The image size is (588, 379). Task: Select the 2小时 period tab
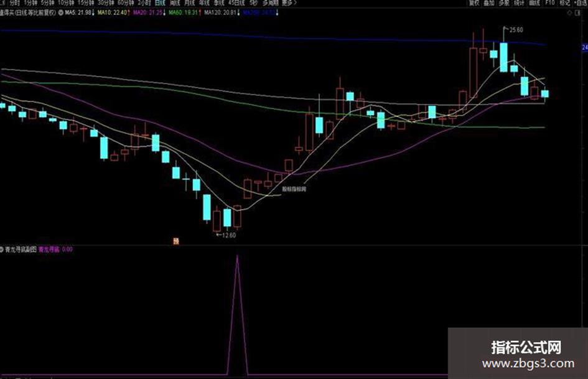coord(144,2)
